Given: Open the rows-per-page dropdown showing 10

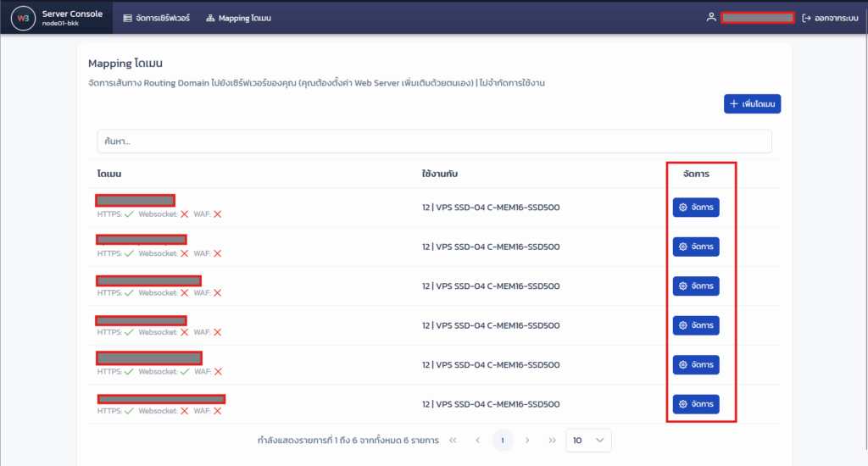Looking at the screenshot, I should [588, 441].
